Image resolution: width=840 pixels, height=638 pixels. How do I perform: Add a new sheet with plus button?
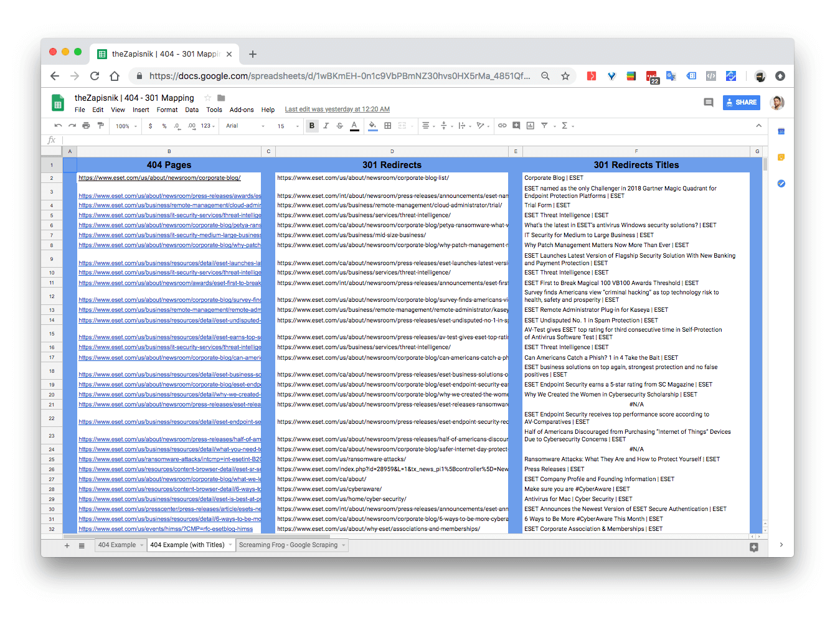(x=67, y=546)
